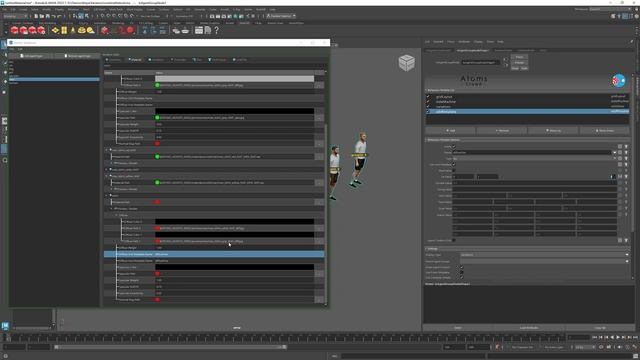This screenshot has height=360, width=640.
Task: Collapse the Behaviour Modules List section
Action: [x=426, y=90]
